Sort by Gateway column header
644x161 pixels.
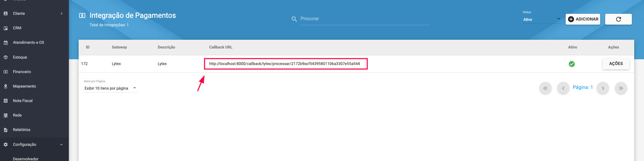click(x=119, y=47)
